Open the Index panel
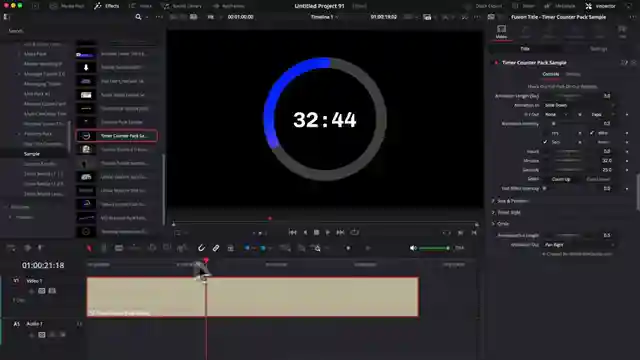The width and height of the screenshot is (640, 360). point(140,6)
